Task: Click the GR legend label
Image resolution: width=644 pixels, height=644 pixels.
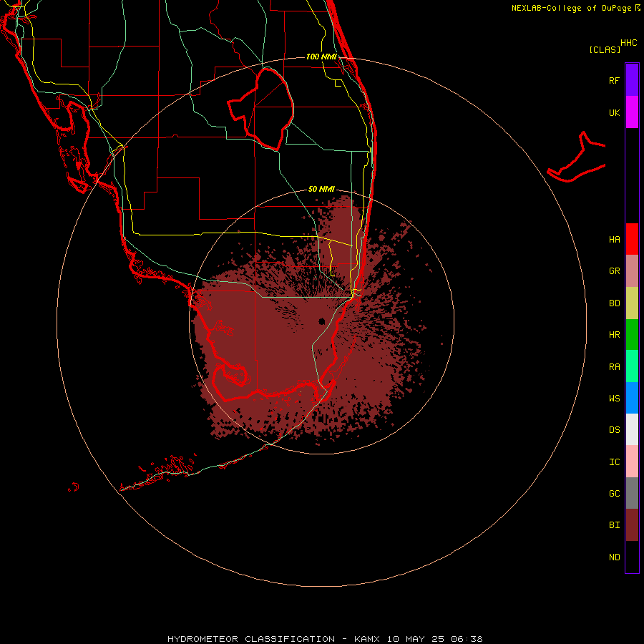Action: tap(614, 271)
